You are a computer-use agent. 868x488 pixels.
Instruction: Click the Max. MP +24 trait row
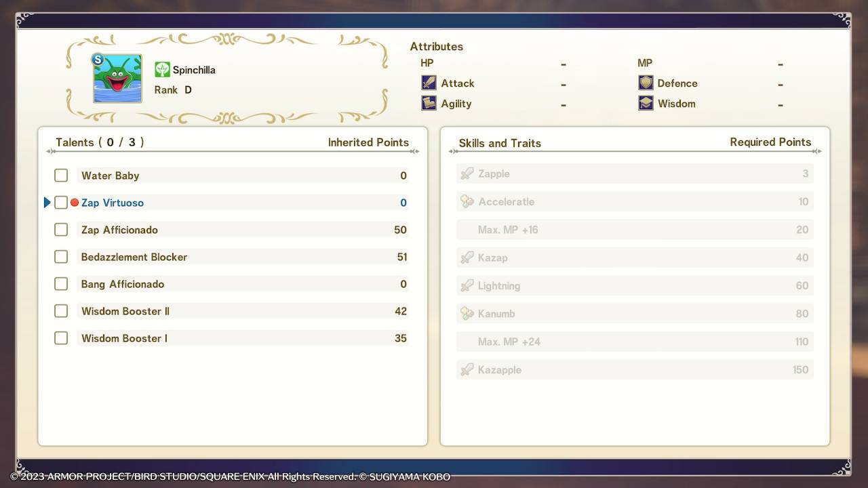pyautogui.click(x=635, y=342)
